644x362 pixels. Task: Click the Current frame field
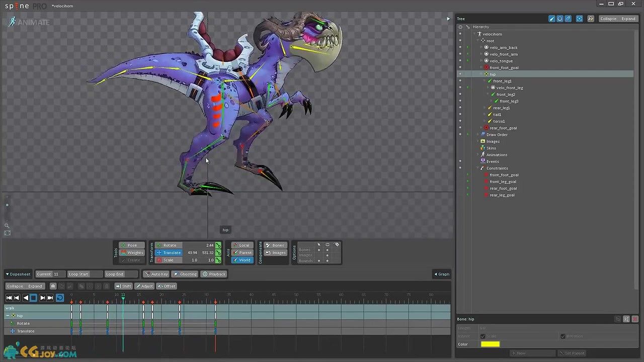49,274
